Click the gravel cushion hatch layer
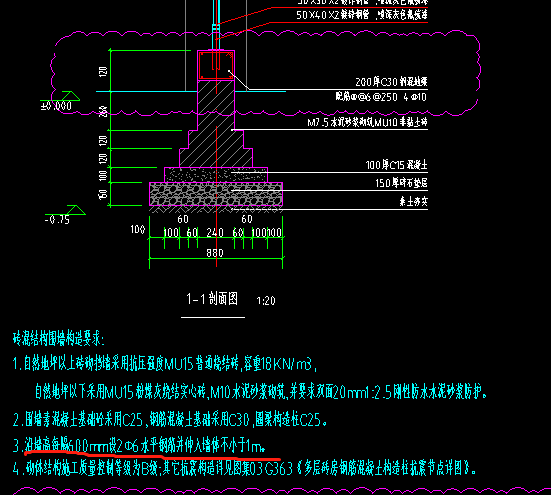Image resolution: width=551 pixels, height=495 pixels. pos(216,194)
